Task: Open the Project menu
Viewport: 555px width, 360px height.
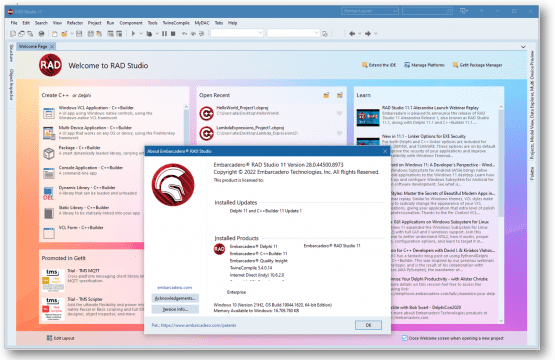Action: tap(95, 23)
